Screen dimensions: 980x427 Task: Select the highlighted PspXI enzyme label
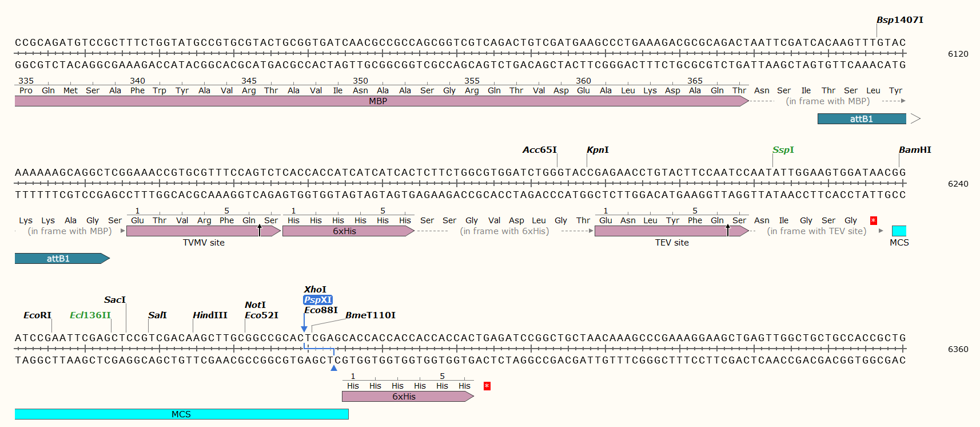coord(317,300)
